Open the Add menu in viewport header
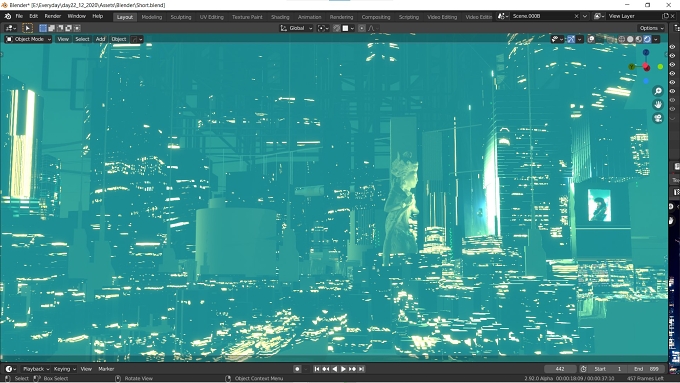The height and width of the screenshot is (383, 680). [x=100, y=39]
